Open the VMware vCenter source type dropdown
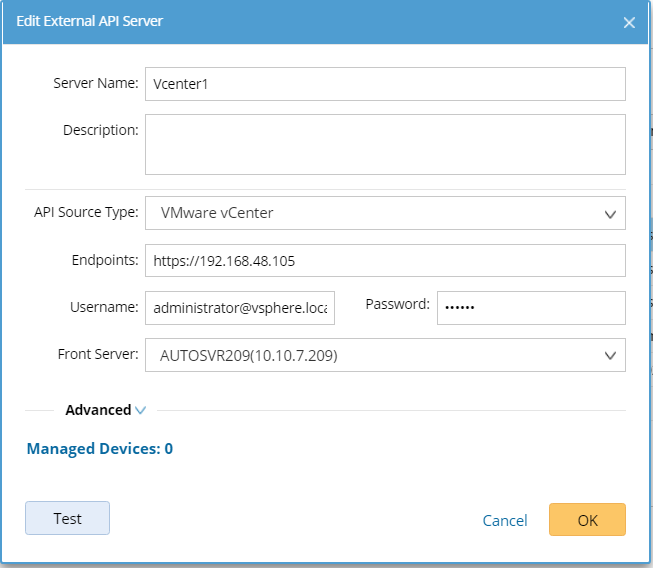The image size is (653, 568). click(x=385, y=213)
